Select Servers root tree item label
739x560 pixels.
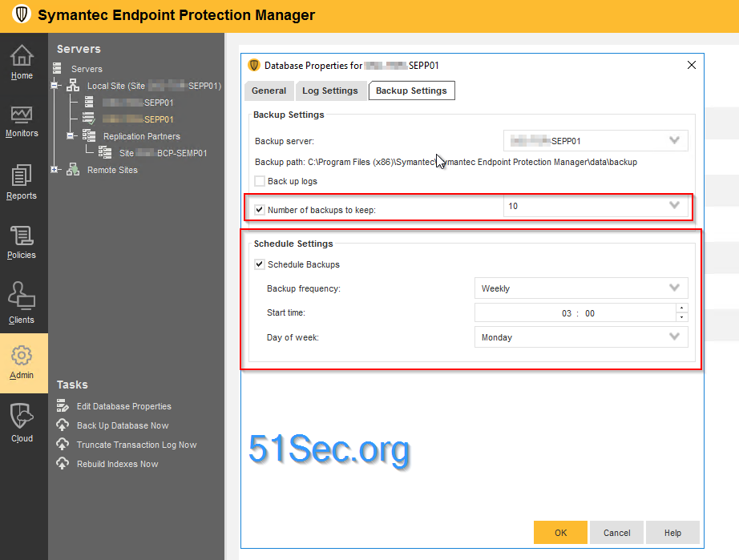[x=87, y=69]
